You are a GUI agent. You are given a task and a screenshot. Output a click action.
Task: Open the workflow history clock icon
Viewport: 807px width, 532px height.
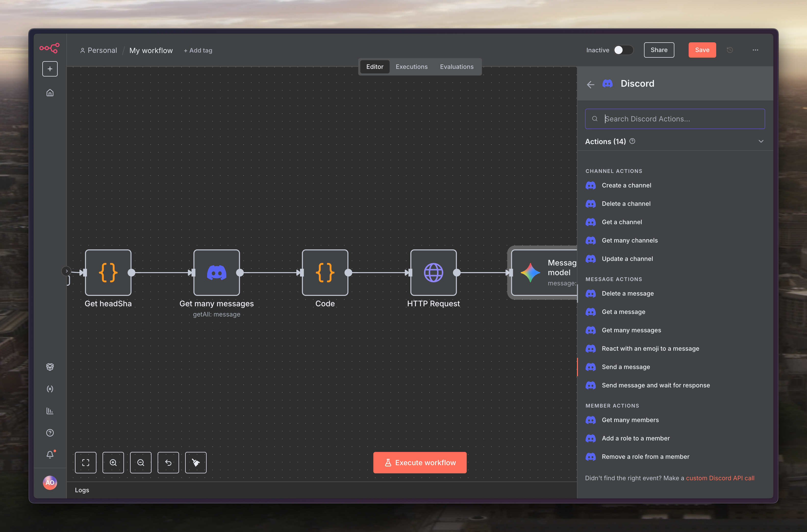[730, 50]
